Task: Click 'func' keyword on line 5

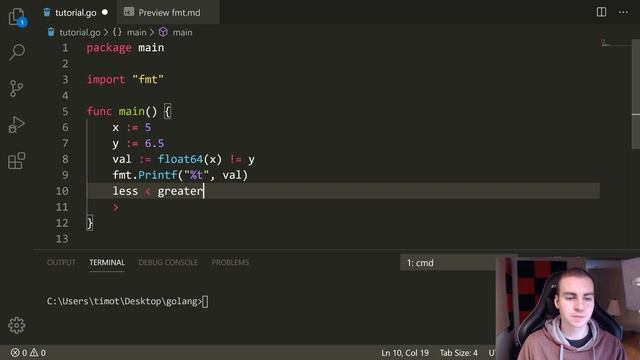Action: [99, 111]
